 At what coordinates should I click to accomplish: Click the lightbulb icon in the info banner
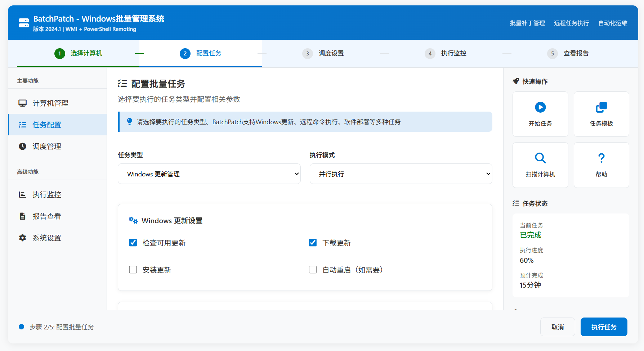pos(130,122)
